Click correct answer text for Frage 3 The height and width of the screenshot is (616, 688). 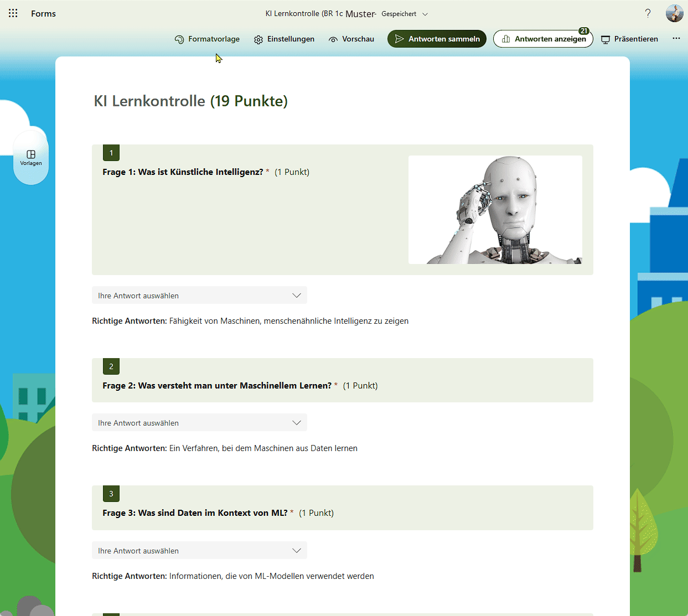pyautogui.click(x=272, y=576)
